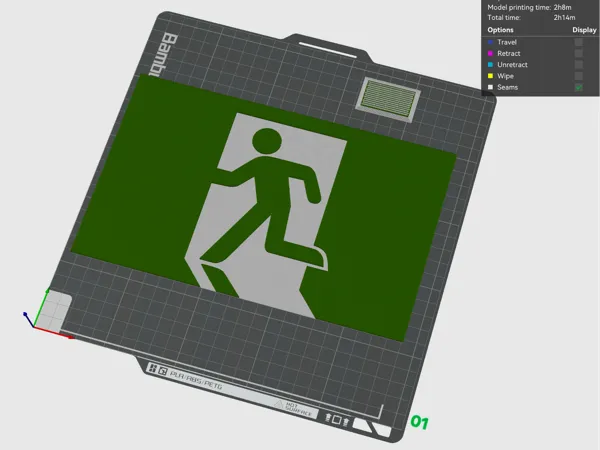
Task: Click the "Total time:" label
Action: pyautogui.click(x=504, y=17)
